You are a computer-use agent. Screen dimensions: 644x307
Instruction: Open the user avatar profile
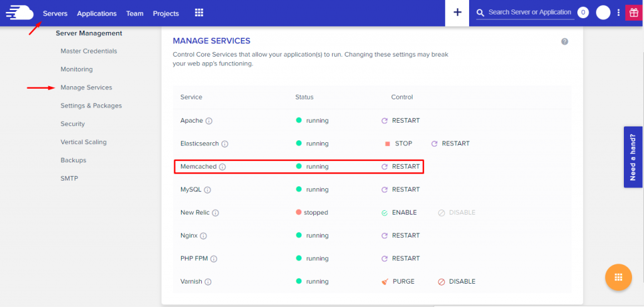603,13
